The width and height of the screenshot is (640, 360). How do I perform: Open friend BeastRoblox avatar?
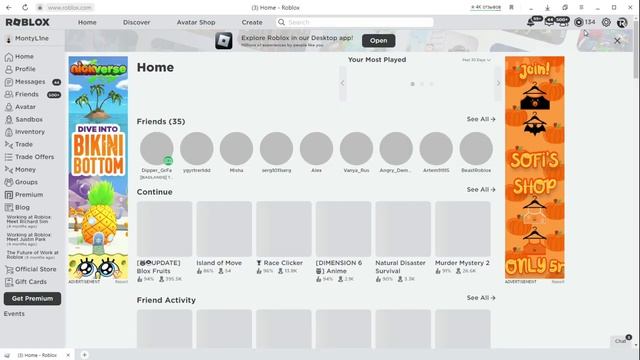coord(476,149)
